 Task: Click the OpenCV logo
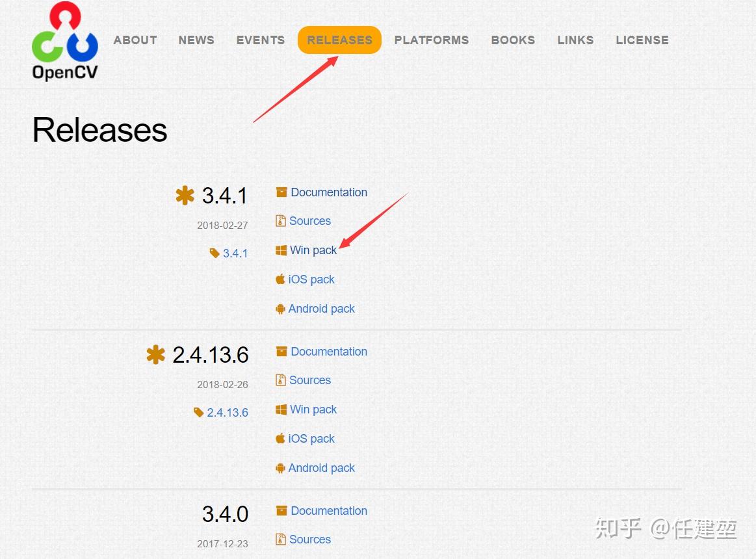65,40
